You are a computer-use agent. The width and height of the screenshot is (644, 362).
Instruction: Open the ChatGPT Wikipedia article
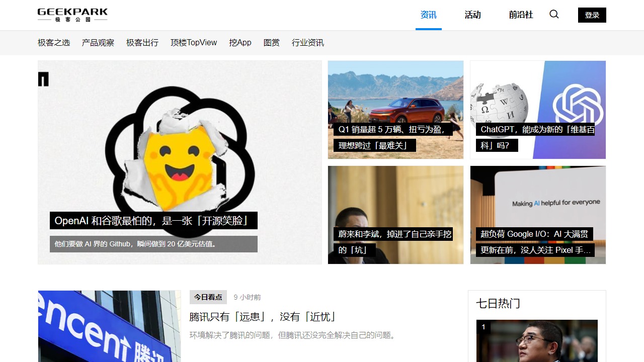538,110
